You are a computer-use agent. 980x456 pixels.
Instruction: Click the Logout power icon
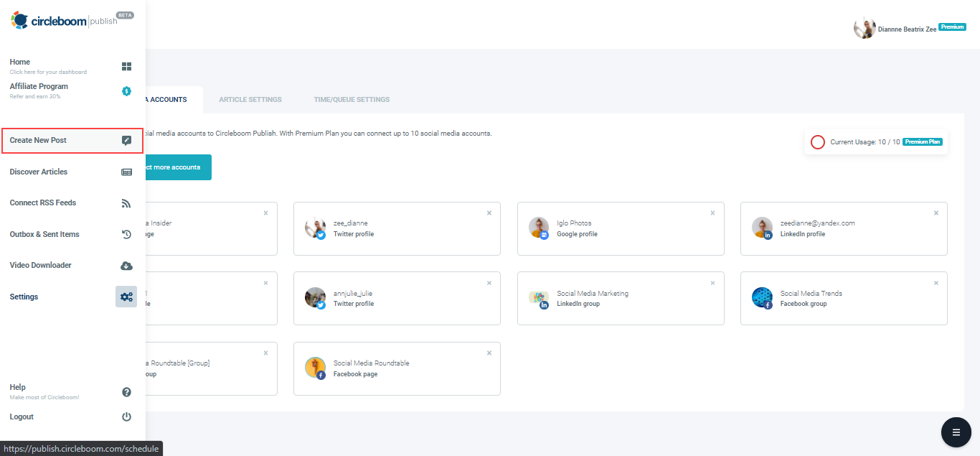coord(126,417)
